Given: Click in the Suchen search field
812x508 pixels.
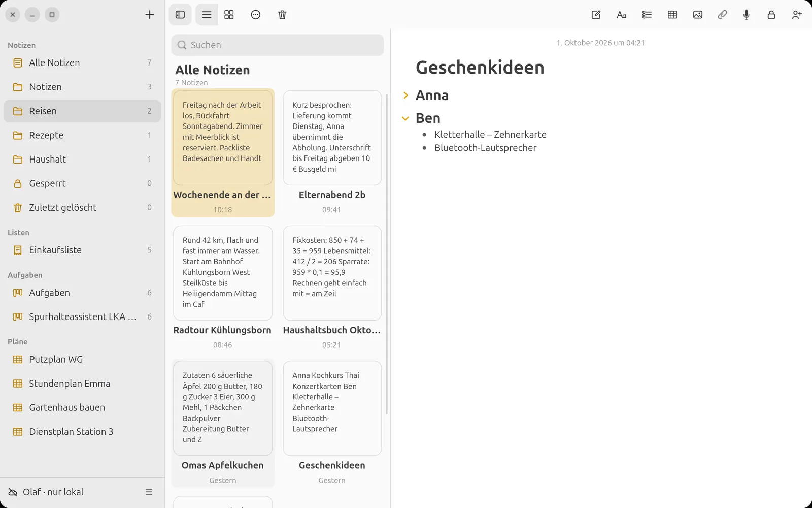Looking at the screenshot, I should tap(278, 45).
